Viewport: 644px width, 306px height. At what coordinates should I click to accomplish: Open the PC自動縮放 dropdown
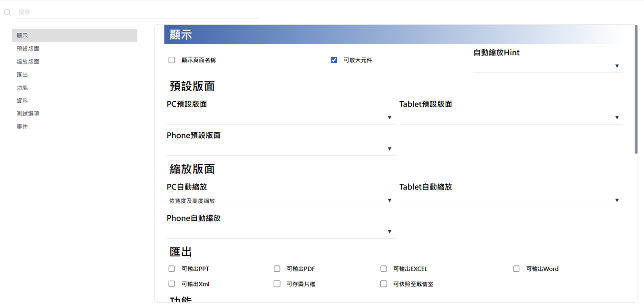[x=280, y=200]
